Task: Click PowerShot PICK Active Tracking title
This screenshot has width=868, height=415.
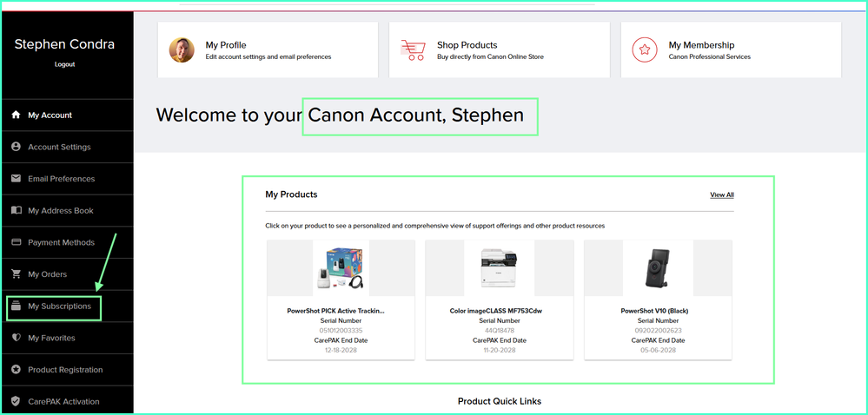Action: (335, 311)
